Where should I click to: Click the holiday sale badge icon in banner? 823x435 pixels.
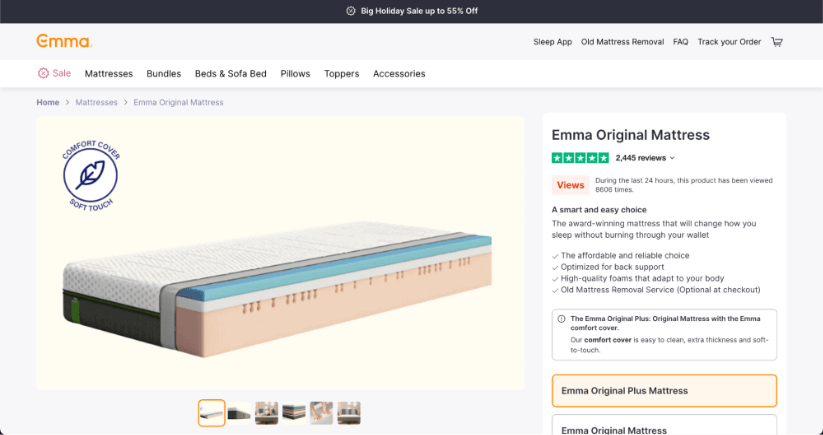tap(350, 11)
